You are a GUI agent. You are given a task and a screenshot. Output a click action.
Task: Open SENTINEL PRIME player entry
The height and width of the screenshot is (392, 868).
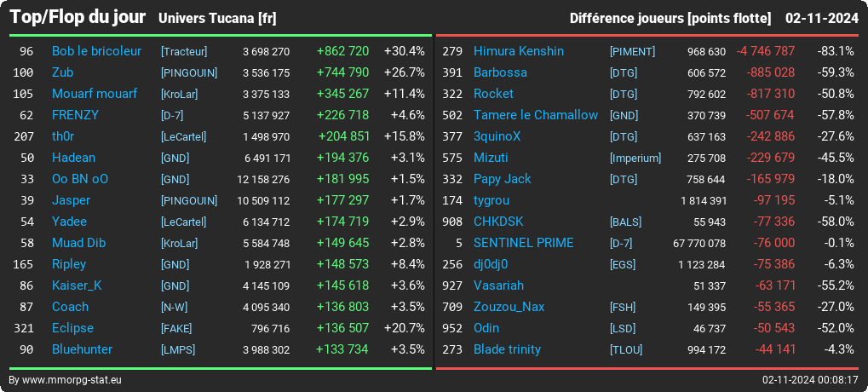(x=524, y=243)
